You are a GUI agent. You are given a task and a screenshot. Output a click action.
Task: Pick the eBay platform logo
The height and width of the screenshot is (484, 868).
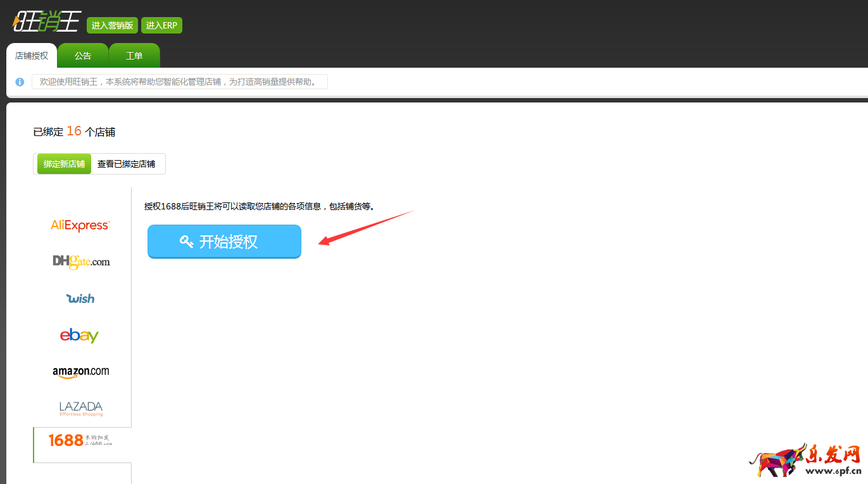point(79,335)
